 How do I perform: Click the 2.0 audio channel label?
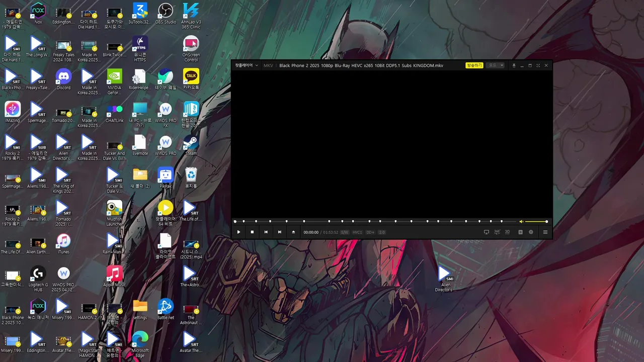point(382,232)
